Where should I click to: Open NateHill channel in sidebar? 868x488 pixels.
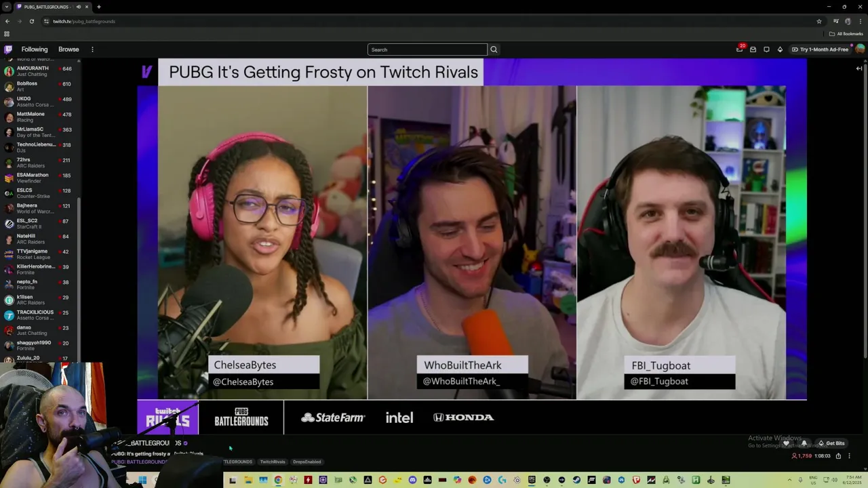[x=39, y=239]
